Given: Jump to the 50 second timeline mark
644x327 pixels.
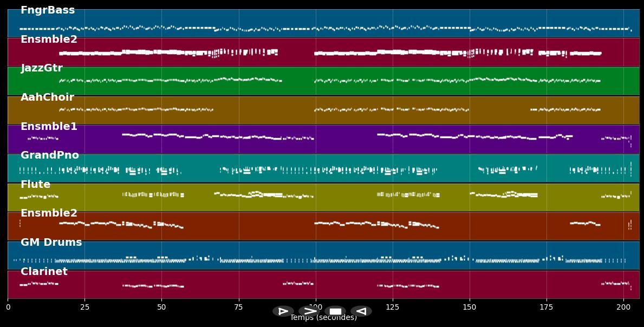Looking at the screenshot, I should pyautogui.click(x=161, y=307).
